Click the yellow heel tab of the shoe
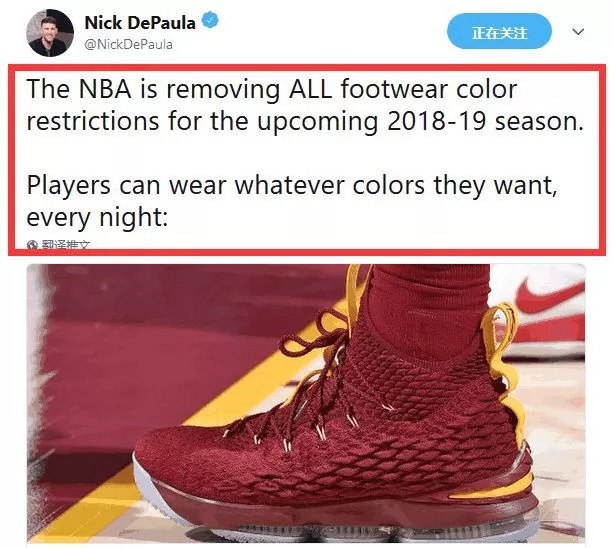614x548 pixels. point(502,353)
